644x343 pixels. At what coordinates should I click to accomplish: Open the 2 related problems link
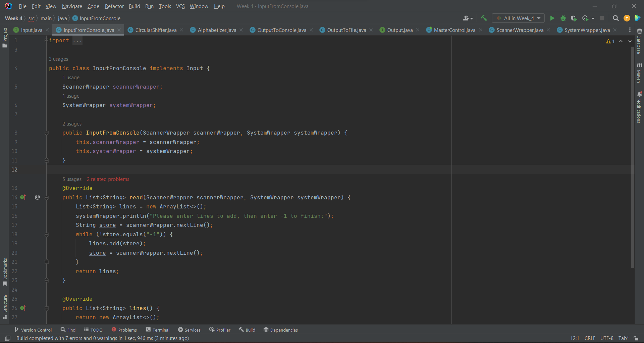[x=108, y=179]
